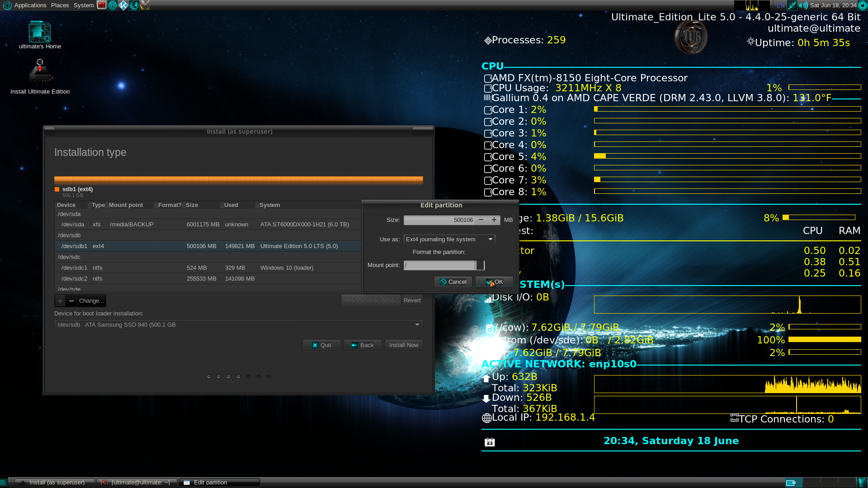
Task: Select the /dev/sdc disk row
Action: point(208,257)
